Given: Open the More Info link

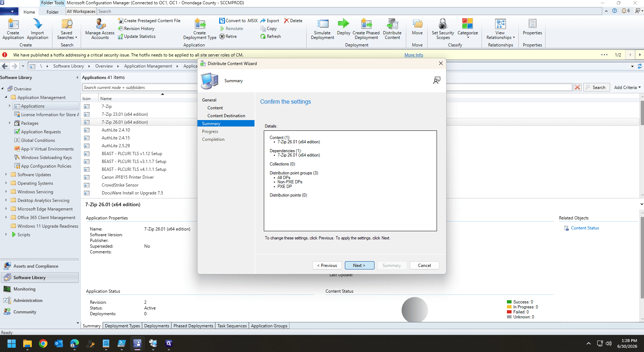Looking at the screenshot, I should 414,55.
